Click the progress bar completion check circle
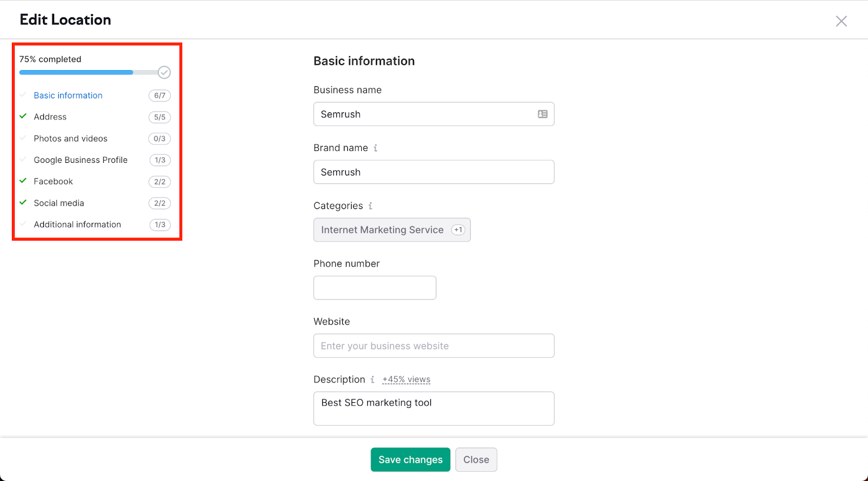 pos(164,72)
